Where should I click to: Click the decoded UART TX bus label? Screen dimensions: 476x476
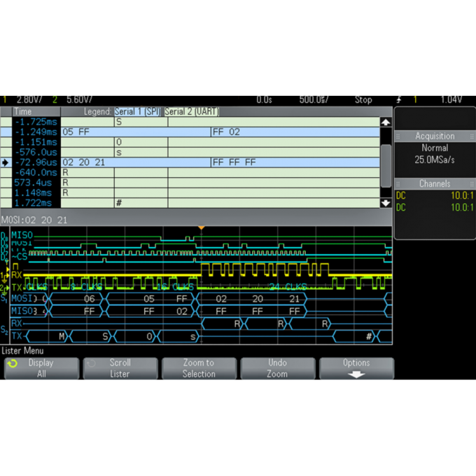click(x=17, y=336)
